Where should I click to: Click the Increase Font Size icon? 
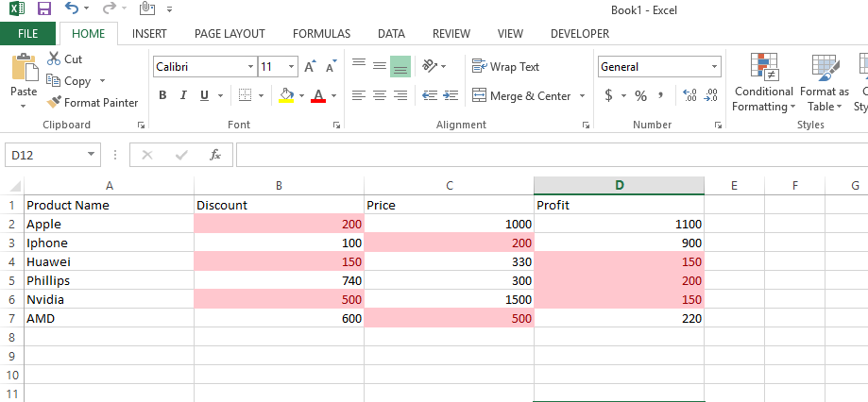click(x=309, y=67)
